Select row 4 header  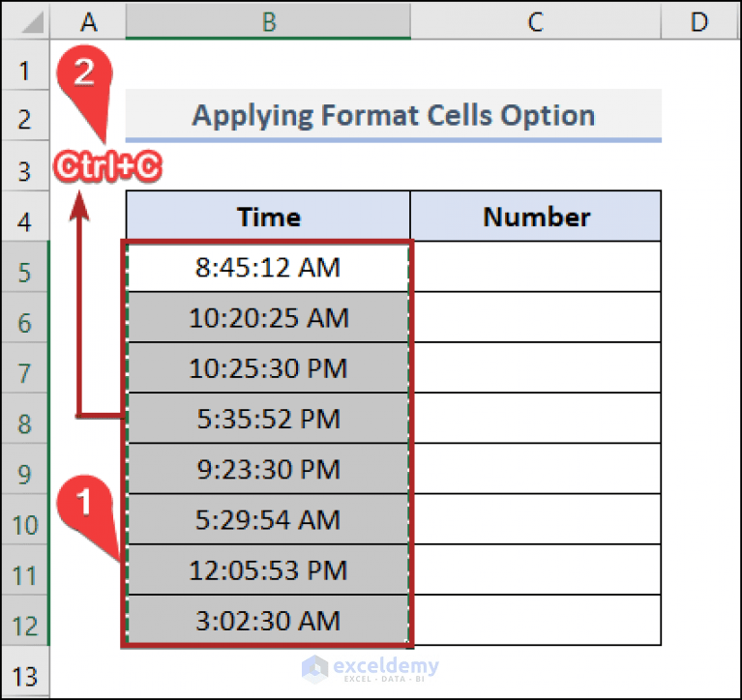point(25,217)
